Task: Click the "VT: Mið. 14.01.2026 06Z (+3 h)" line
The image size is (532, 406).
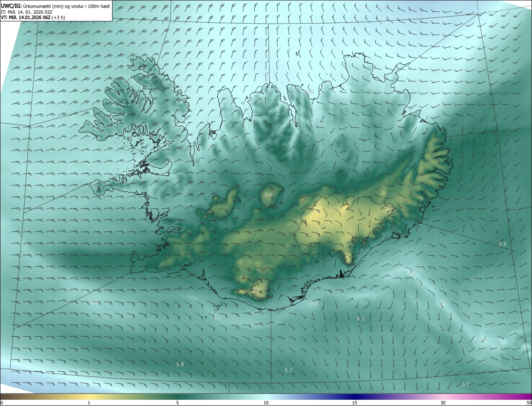Action: pos(33,17)
